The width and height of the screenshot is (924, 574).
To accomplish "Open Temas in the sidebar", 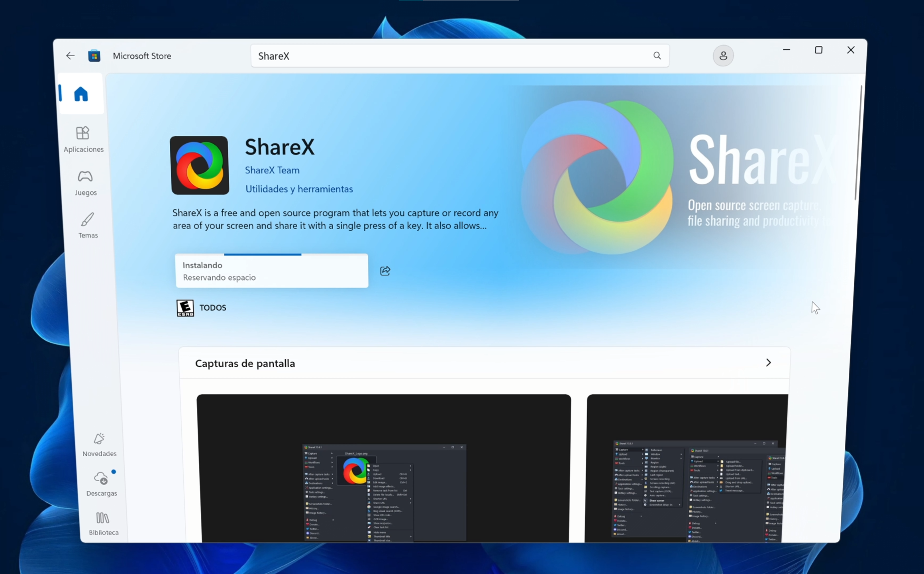I will (x=88, y=226).
